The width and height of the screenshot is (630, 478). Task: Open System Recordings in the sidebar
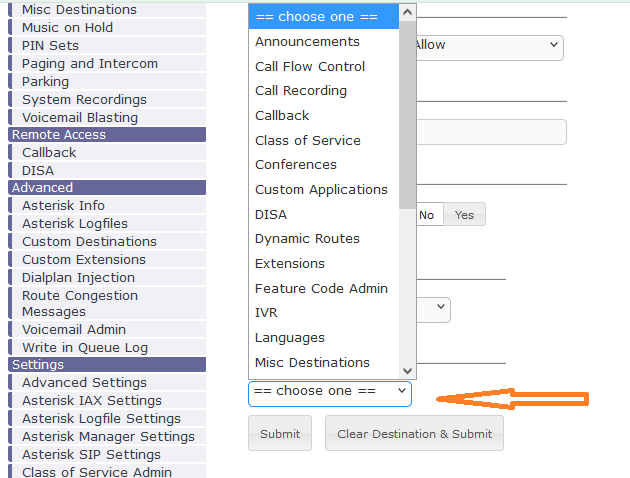pyautogui.click(x=84, y=100)
